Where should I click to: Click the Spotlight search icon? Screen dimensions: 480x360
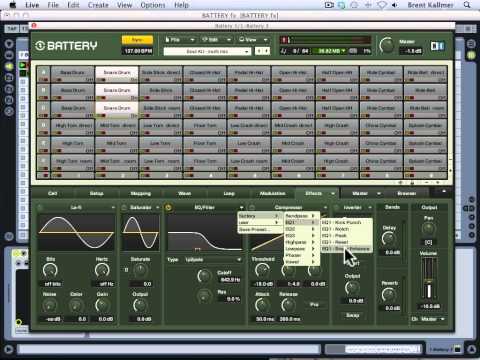point(467,5)
